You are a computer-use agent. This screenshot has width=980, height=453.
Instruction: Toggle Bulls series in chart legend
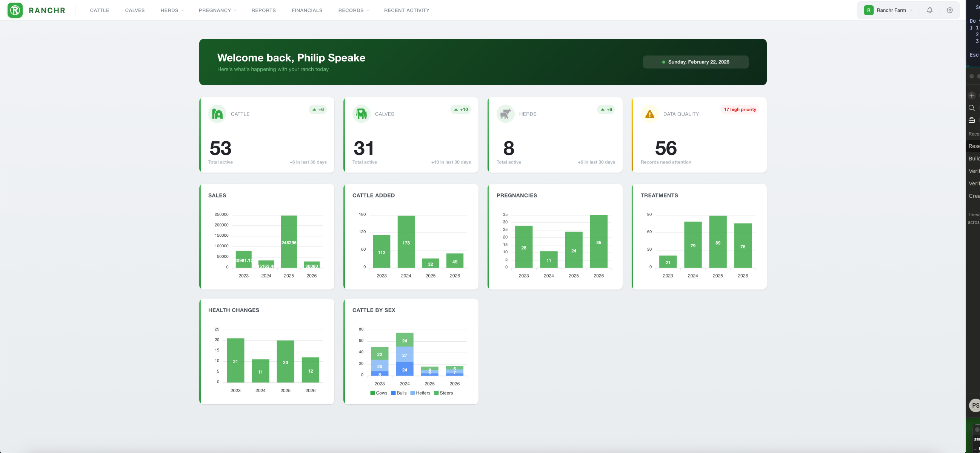pyautogui.click(x=399, y=393)
